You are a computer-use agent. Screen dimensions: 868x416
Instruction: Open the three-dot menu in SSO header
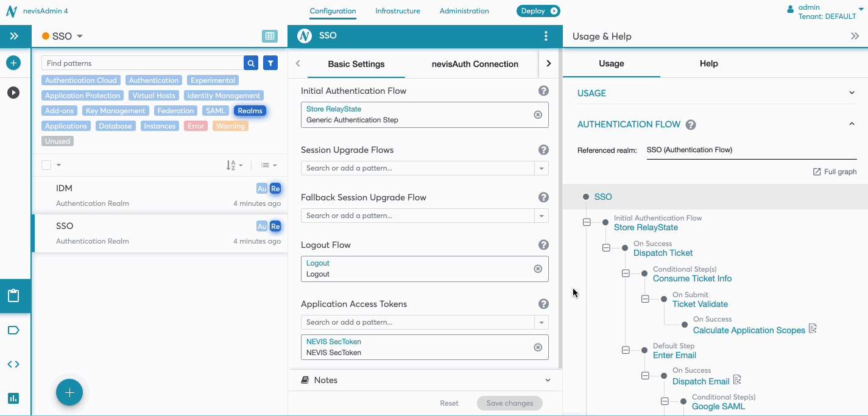point(546,36)
